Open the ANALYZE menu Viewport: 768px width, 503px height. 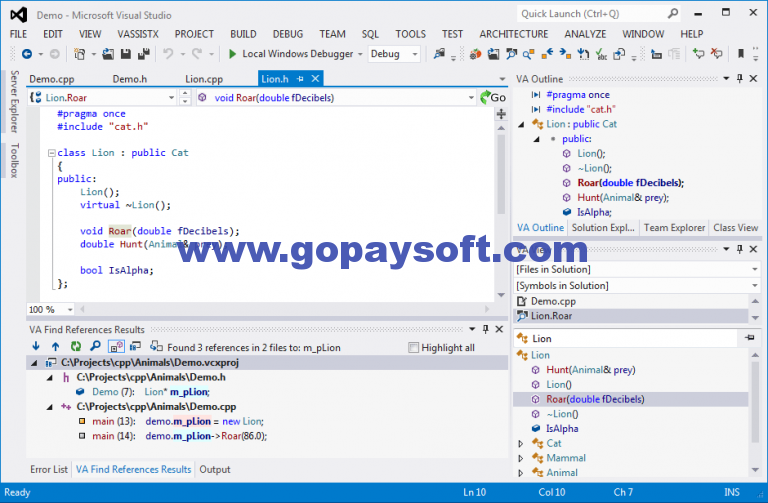pyautogui.click(x=585, y=34)
